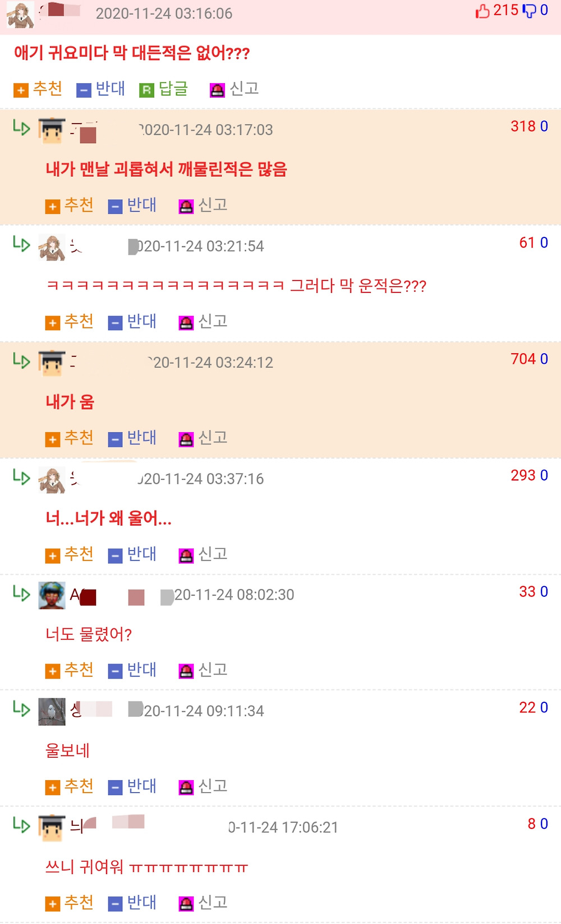Screen dimensions: 561x924
Task: Click the pink siren 신고 icon on top comment
Action: coord(217,90)
